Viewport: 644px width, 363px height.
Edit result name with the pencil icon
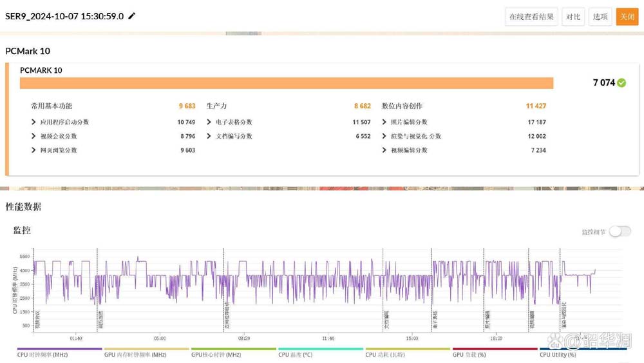pos(132,16)
